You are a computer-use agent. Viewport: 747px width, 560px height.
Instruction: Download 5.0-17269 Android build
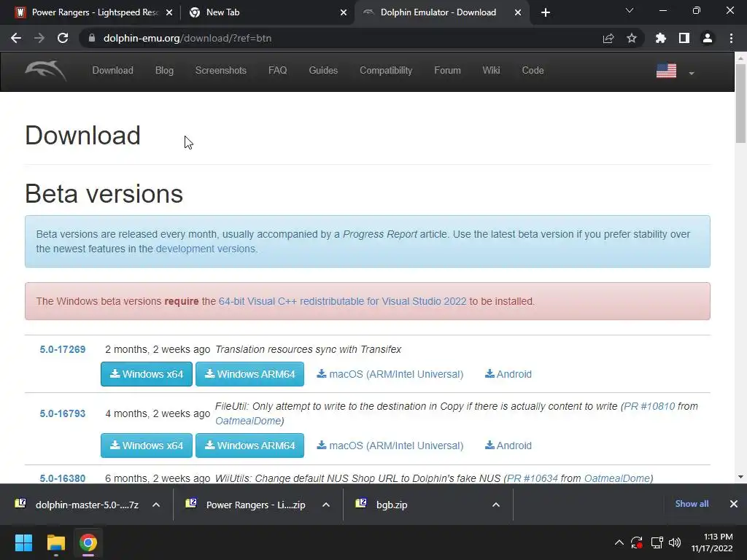[508, 374]
